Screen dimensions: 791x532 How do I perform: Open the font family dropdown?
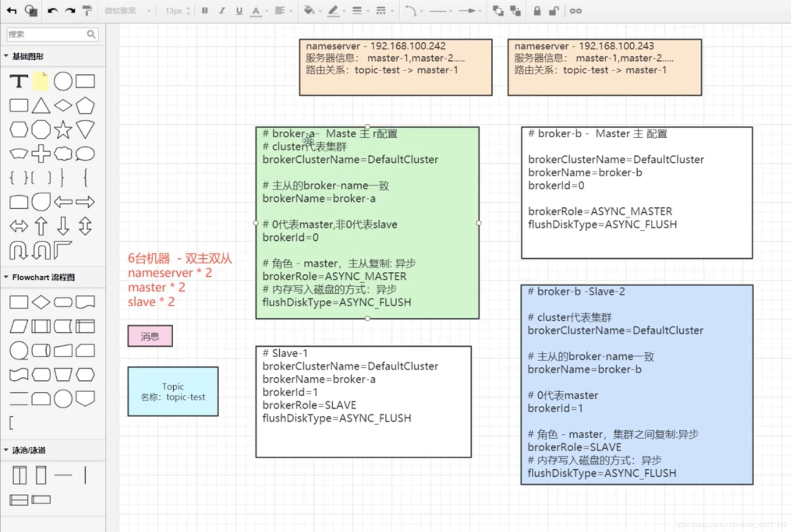(127, 11)
